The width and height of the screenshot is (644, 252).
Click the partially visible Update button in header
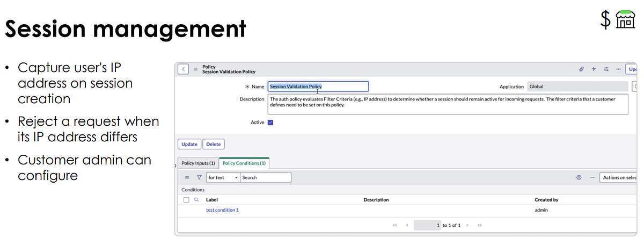(x=632, y=69)
